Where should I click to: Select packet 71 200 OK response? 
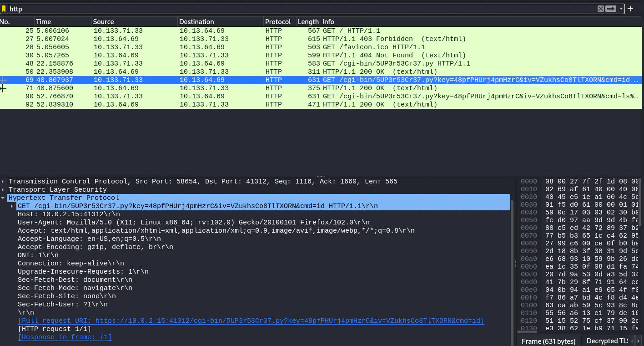pos(321,88)
